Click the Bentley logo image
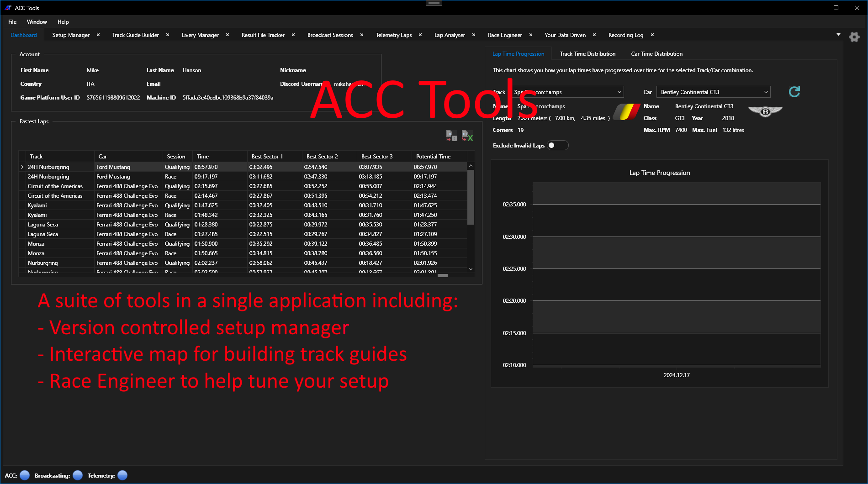Image resolution: width=868 pixels, height=484 pixels. 765,111
